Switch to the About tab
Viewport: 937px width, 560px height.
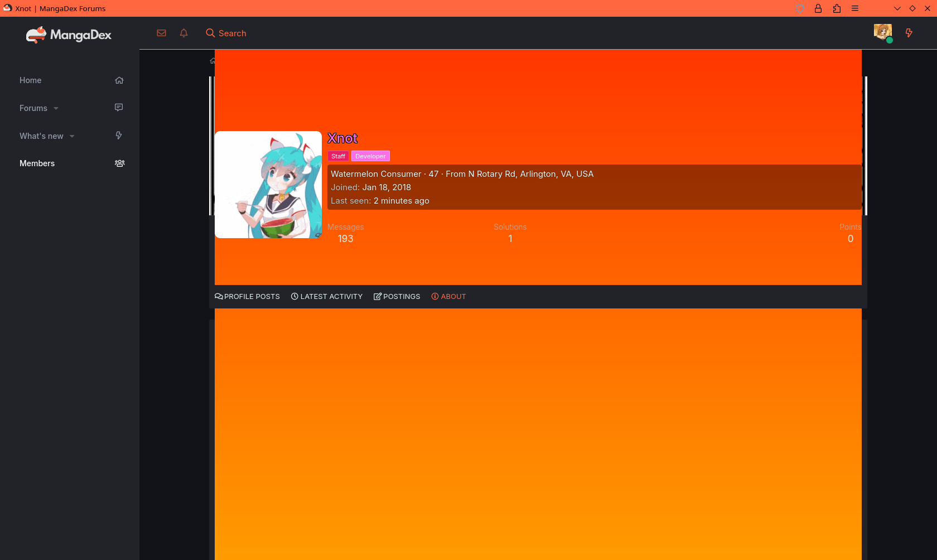coord(448,297)
